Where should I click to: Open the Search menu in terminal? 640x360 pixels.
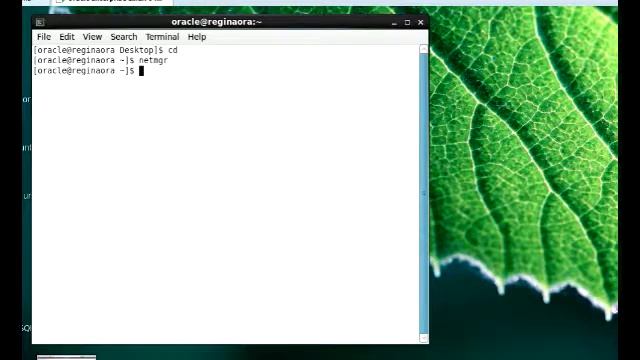[124, 37]
